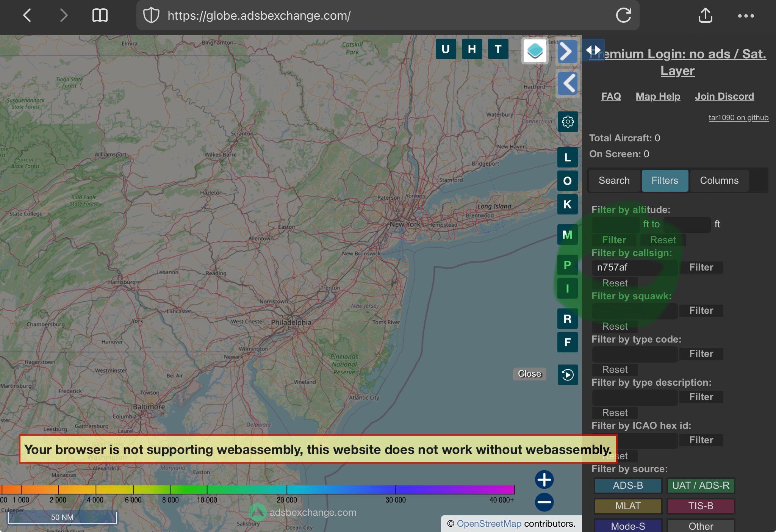Reload the page
Image resolution: width=776 pixels, height=532 pixels.
coord(623,16)
